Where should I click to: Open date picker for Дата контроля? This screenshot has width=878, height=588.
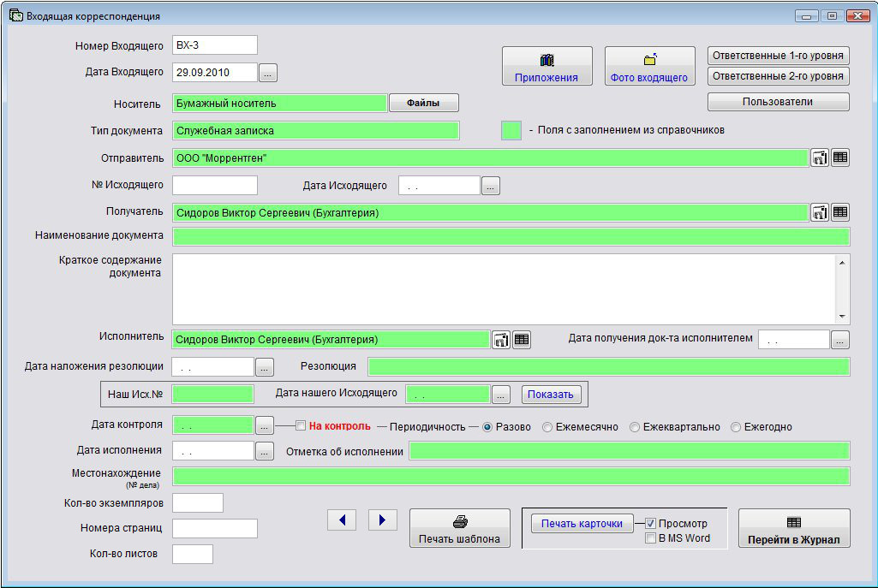point(265,425)
